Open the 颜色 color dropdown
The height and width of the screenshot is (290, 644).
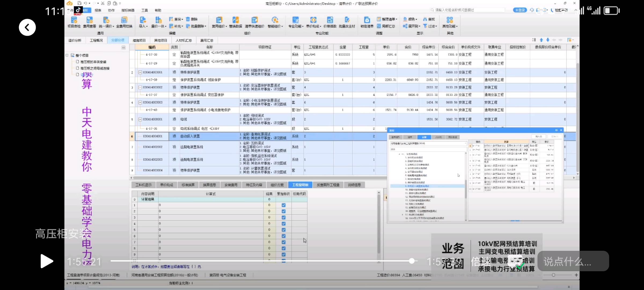410,19
